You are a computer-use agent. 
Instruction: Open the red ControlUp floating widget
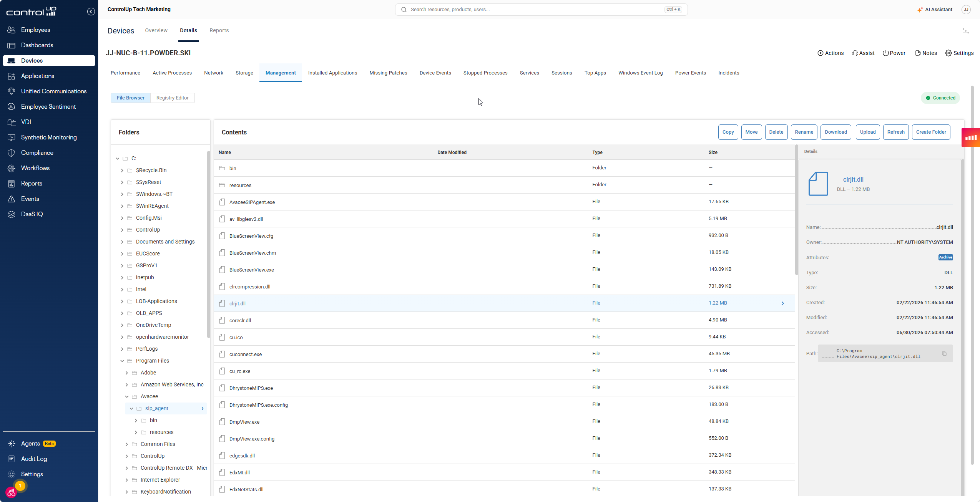point(970,138)
